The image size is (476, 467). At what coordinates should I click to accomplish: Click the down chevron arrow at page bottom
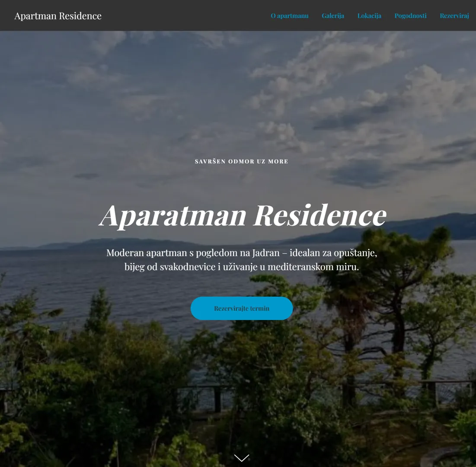pos(242,457)
